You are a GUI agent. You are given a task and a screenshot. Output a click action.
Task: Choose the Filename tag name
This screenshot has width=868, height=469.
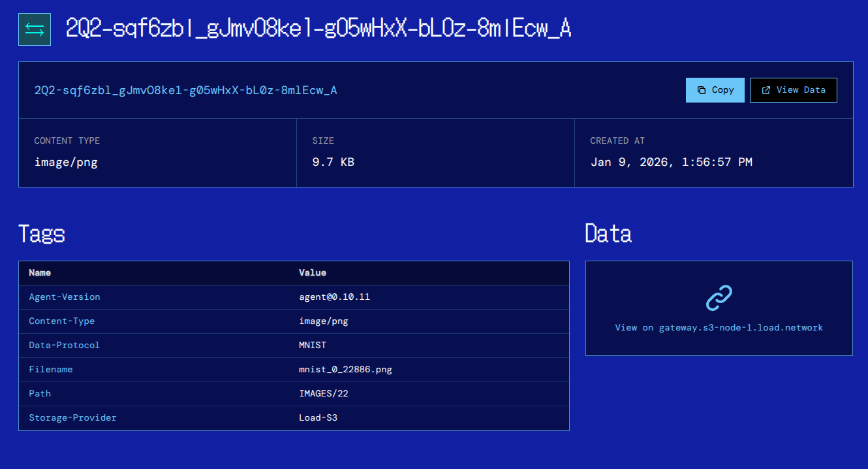51,369
